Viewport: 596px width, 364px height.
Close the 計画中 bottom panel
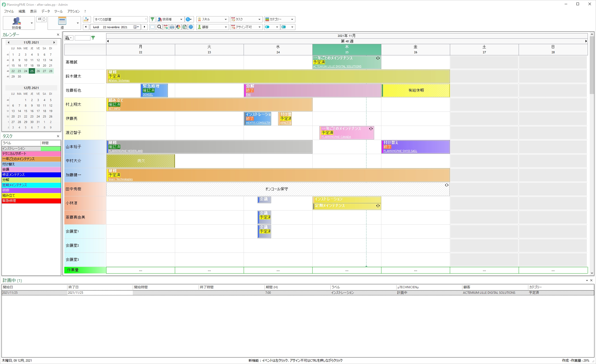(591, 280)
